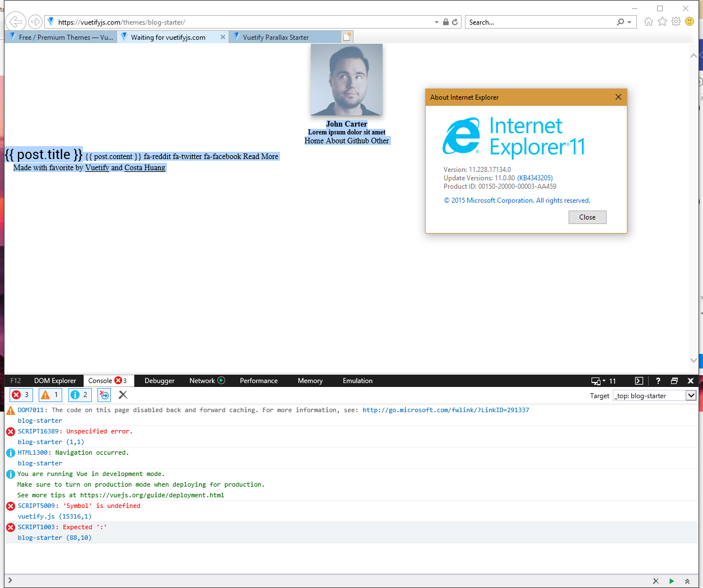
Task: Click the F12 label in dev tools bar
Action: [16, 381]
